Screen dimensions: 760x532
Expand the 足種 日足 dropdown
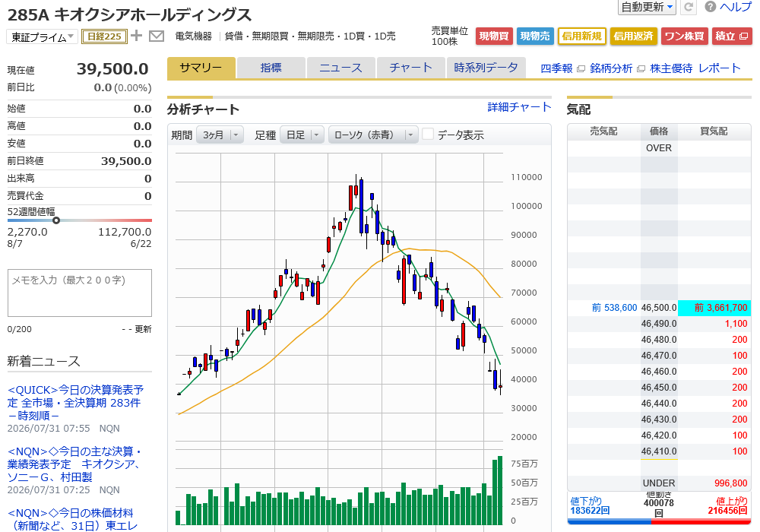coord(302,135)
